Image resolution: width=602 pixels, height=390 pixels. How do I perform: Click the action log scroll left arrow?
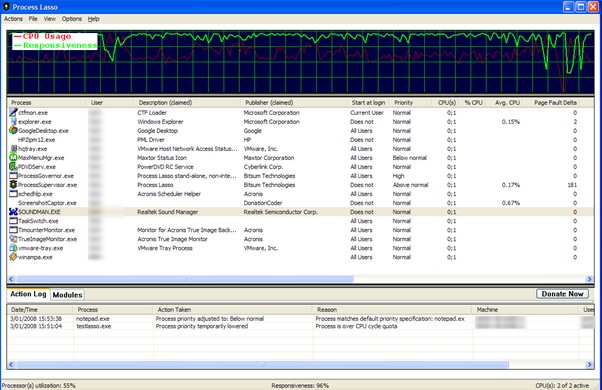pos(11,364)
